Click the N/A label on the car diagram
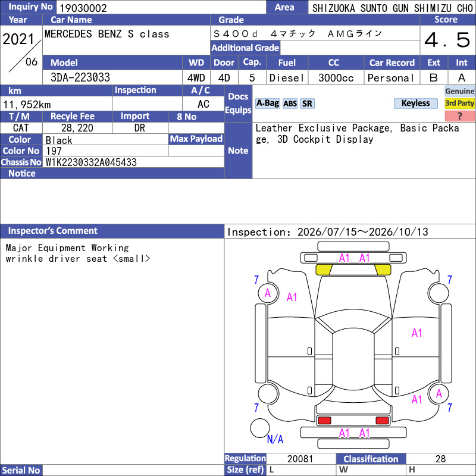The height and width of the screenshot is (476, 476). tap(275, 439)
